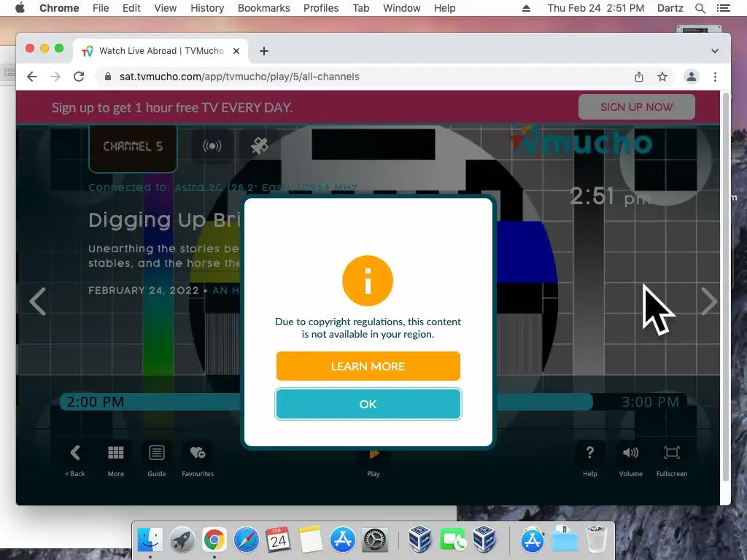This screenshot has width=747, height=560.
Task: Open the History menu
Action: click(x=207, y=8)
